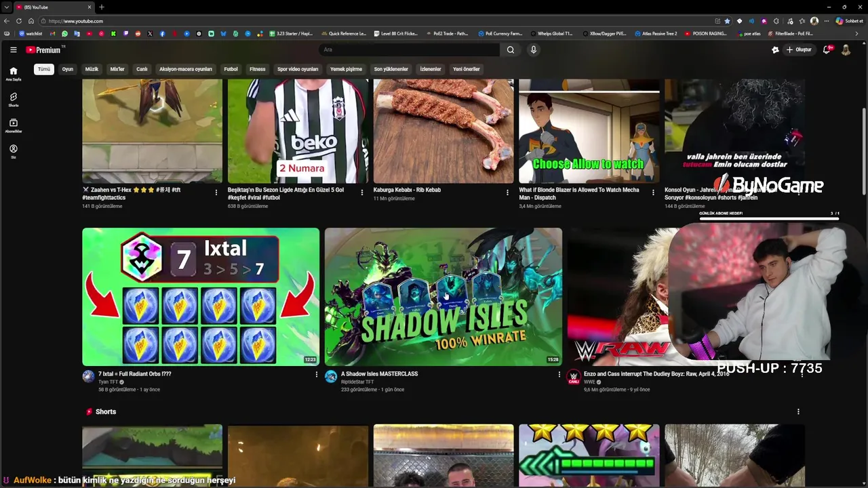Open the browser tab search dropdown arrow
This screenshot has width=868, height=488.
[x=6, y=7]
